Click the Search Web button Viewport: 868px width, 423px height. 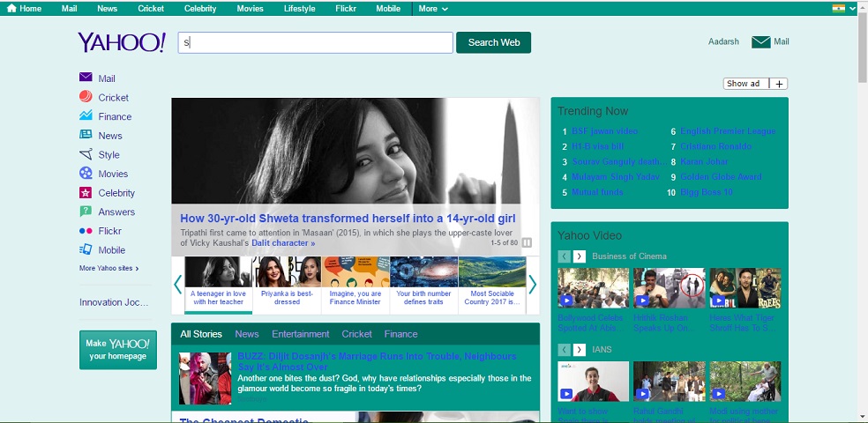click(494, 42)
